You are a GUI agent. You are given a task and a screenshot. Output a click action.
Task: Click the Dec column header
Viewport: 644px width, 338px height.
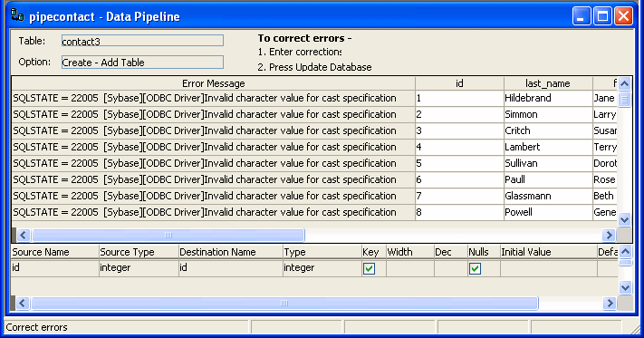[450, 252]
